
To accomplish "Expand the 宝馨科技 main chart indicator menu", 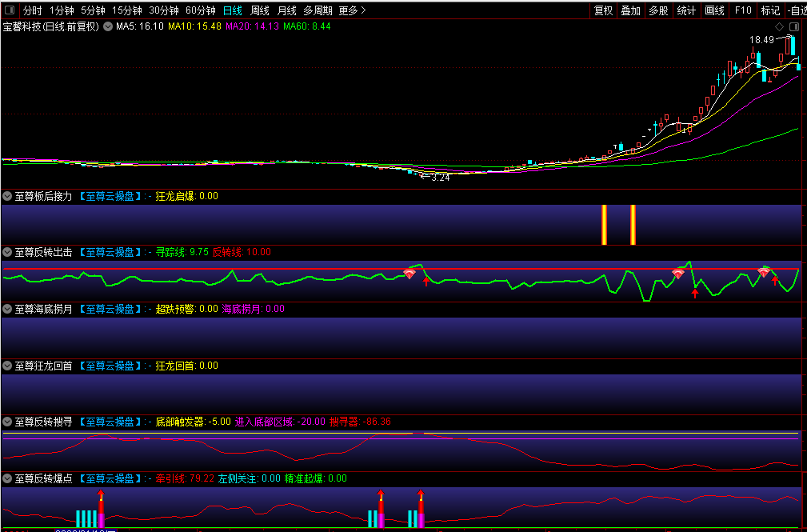I will tap(108, 26).
